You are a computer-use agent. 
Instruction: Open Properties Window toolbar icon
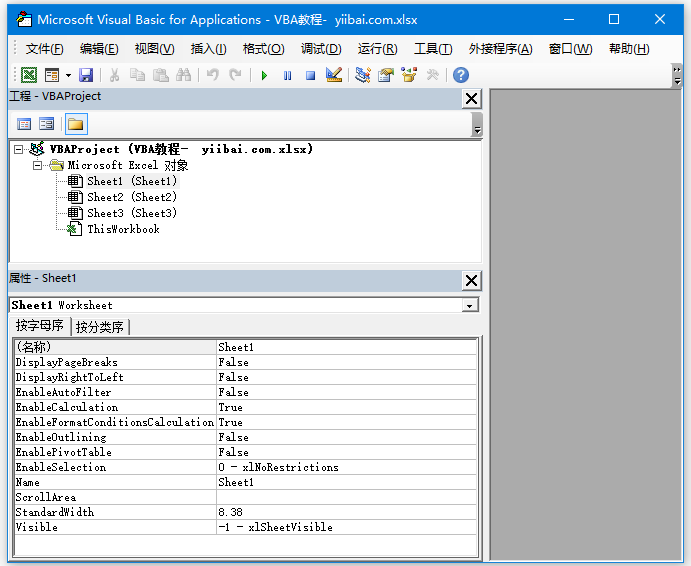coord(386,75)
